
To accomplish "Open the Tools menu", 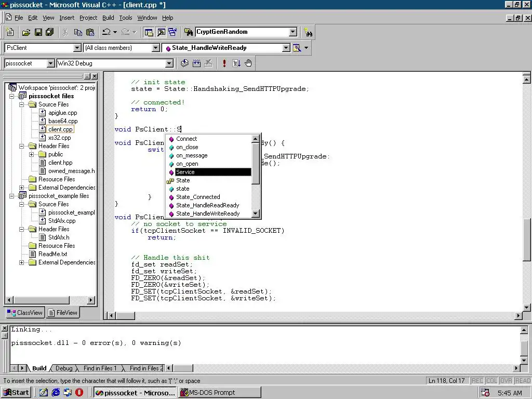I will tap(126, 18).
